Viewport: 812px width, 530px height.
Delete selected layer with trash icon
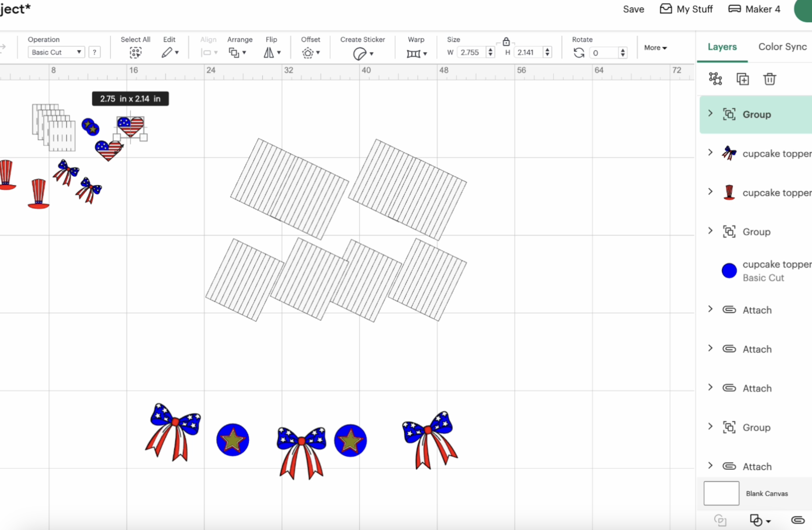pyautogui.click(x=769, y=79)
